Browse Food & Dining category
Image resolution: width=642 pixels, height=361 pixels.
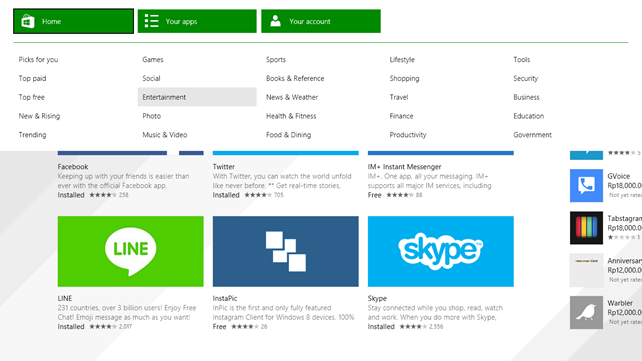point(289,135)
